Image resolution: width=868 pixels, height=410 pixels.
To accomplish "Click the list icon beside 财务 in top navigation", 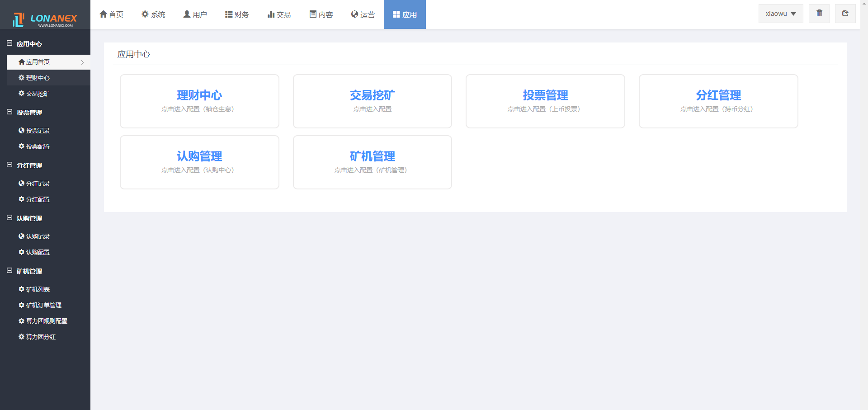I will click(x=229, y=14).
